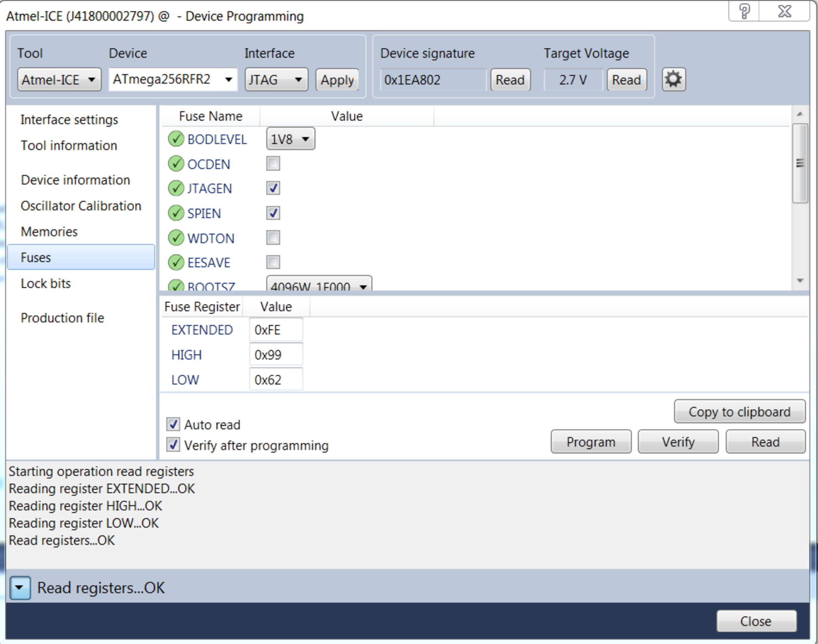
Task: Click the BODLEVEL green status check icon
Action: (176, 139)
